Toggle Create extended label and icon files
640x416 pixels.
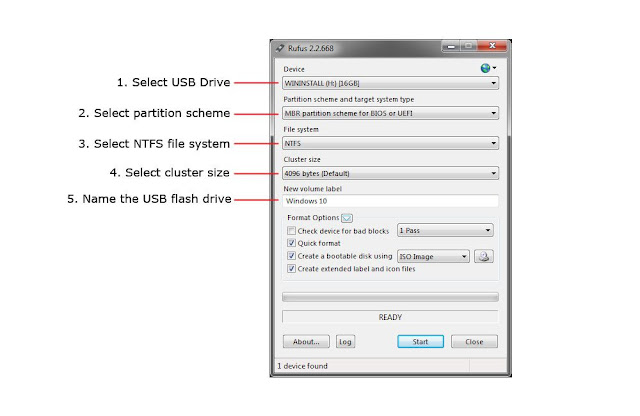pyautogui.click(x=291, y=269)
